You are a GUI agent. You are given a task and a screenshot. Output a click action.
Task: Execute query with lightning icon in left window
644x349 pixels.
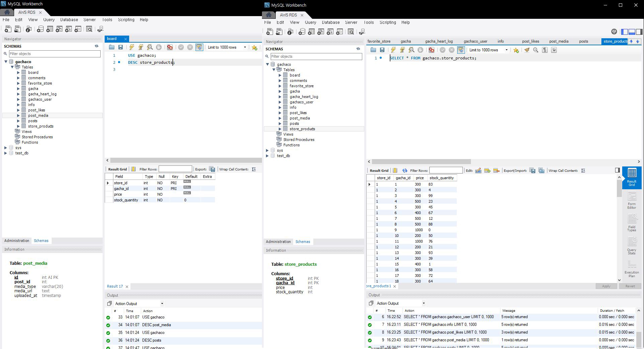[x=132, y=47]
